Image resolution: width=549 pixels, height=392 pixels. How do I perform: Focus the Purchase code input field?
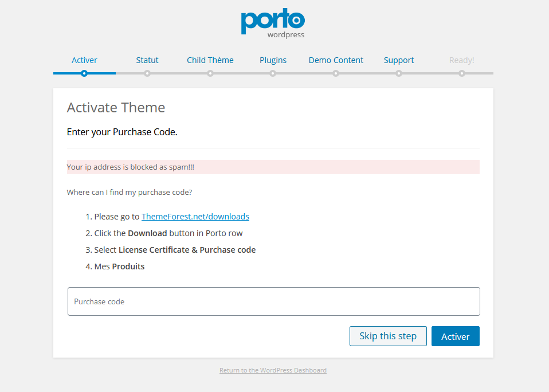[273, 301]
